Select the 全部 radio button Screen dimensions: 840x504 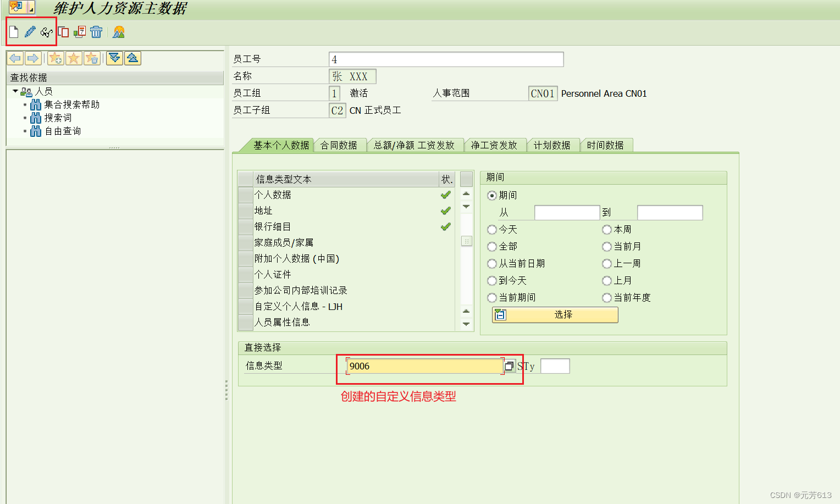(x=492, y=247)
